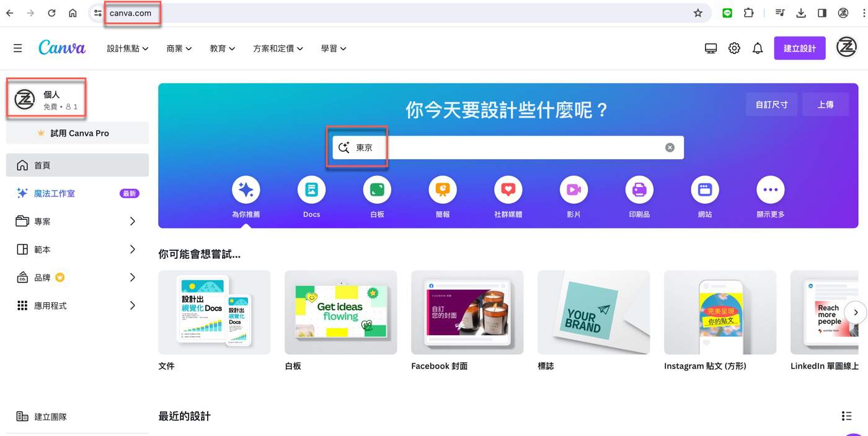Open the desktop app download monitor icon

[711, 48]
